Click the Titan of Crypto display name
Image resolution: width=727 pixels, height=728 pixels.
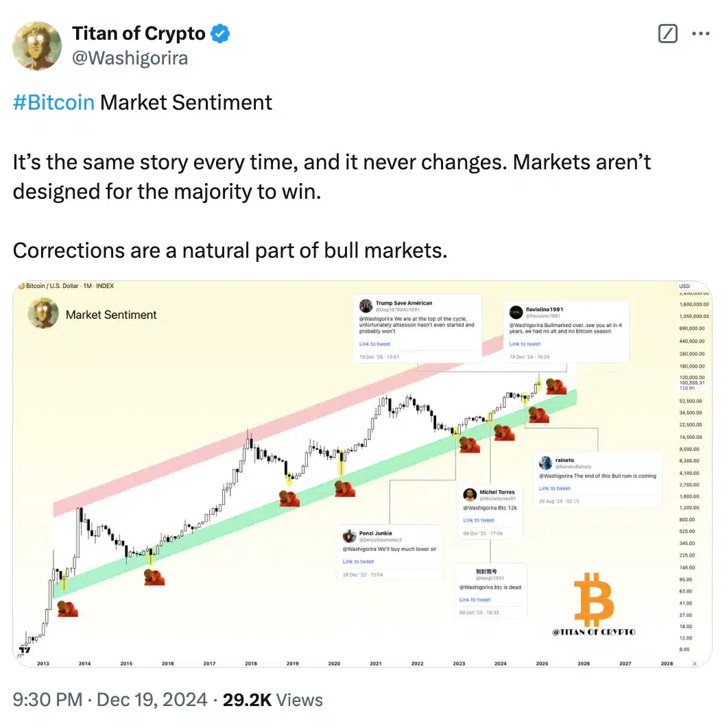click(139, 34)
